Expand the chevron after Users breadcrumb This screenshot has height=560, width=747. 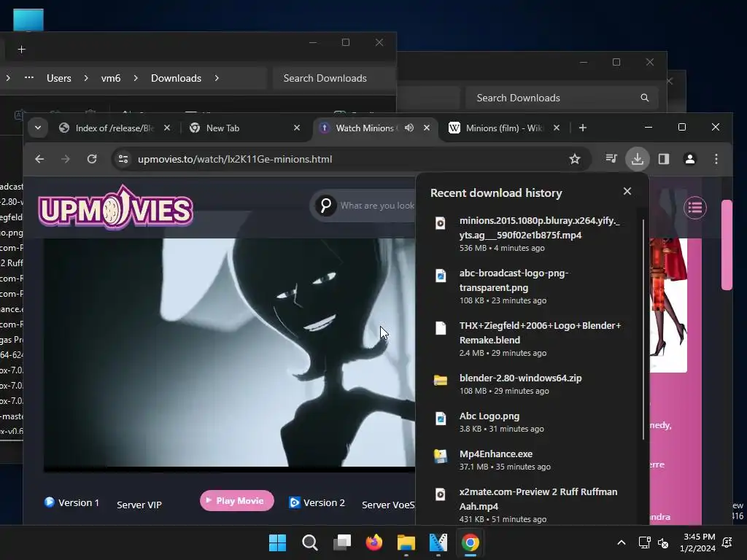(x=86, y=78)
